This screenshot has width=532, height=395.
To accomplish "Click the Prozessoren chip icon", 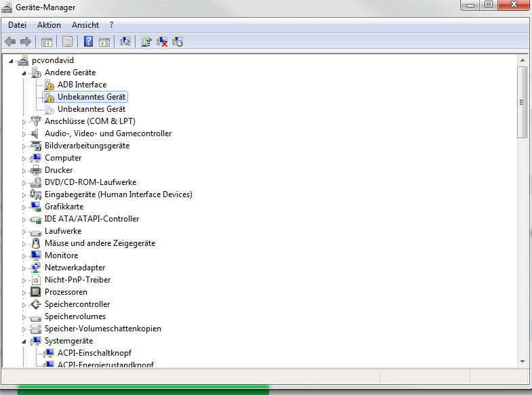I will [x=36, y=292].
